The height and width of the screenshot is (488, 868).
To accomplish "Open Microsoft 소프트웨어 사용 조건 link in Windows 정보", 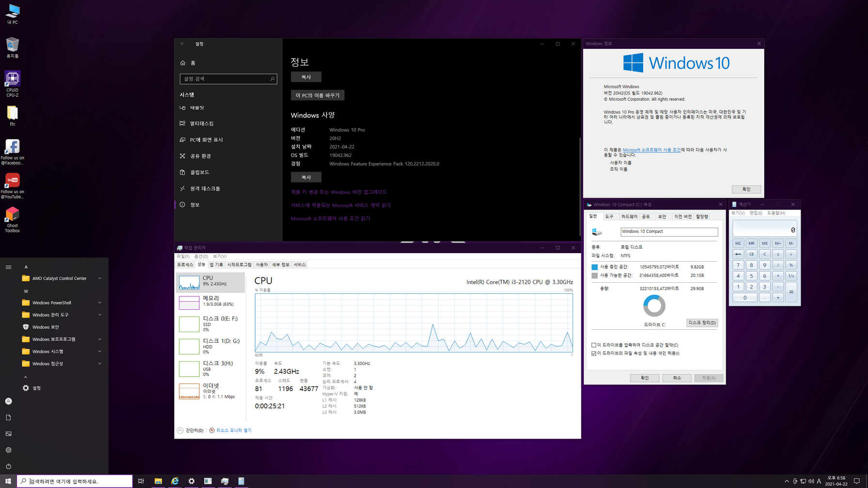I will (651, 150).
